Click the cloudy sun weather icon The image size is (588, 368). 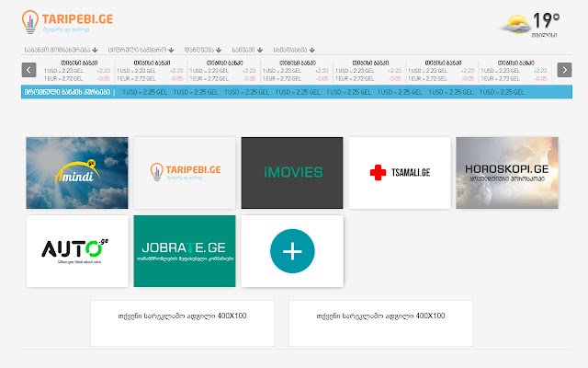[x=516, y=24]
